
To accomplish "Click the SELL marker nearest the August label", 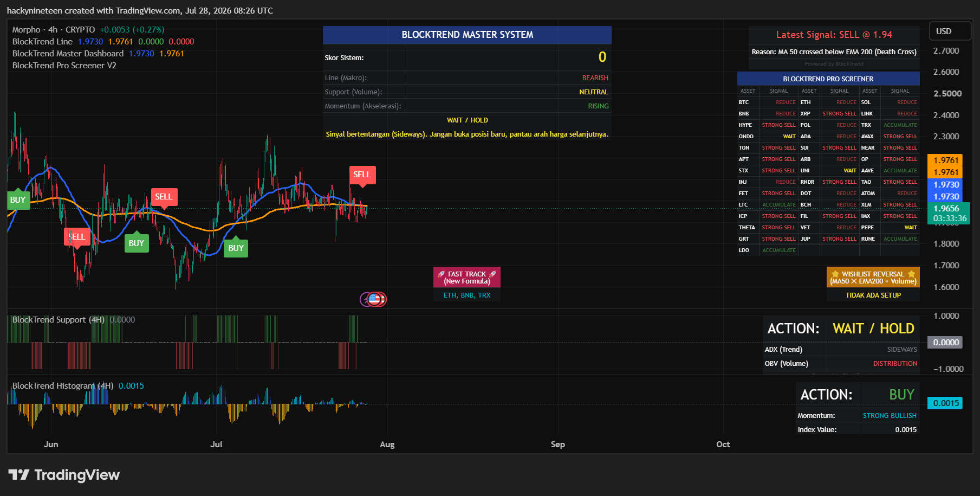I will [362, 175].
